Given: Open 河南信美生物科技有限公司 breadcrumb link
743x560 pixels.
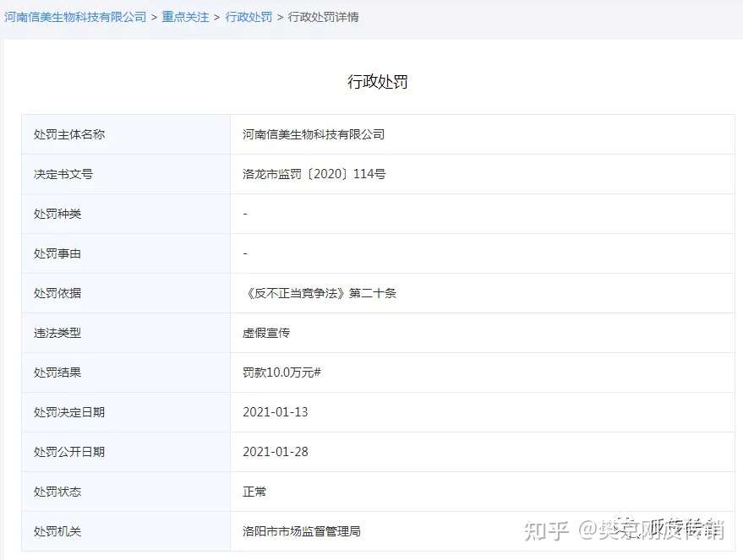Looking at the screenshot, I should point(75,17).
